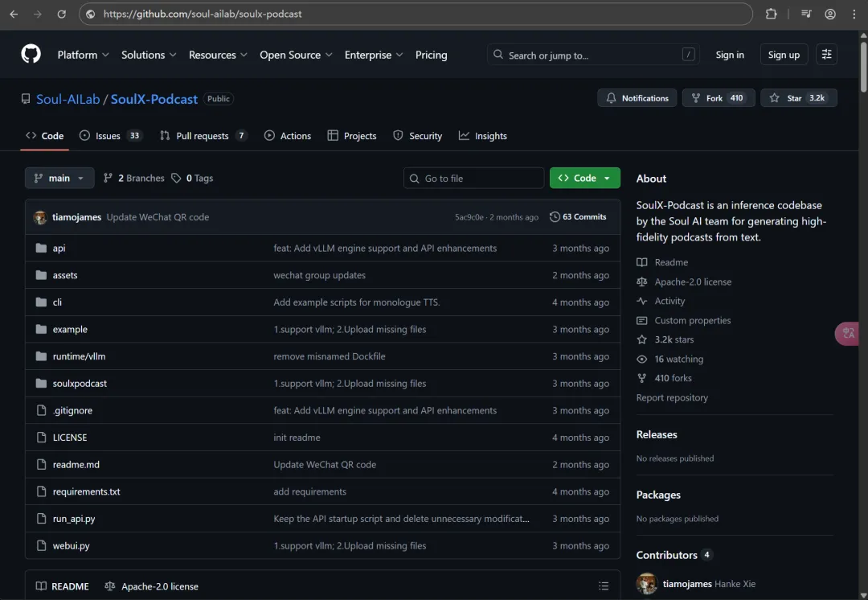The image size is (868, 600).
Task: Click the Custom properties icon
Action: tap(641, 320)
